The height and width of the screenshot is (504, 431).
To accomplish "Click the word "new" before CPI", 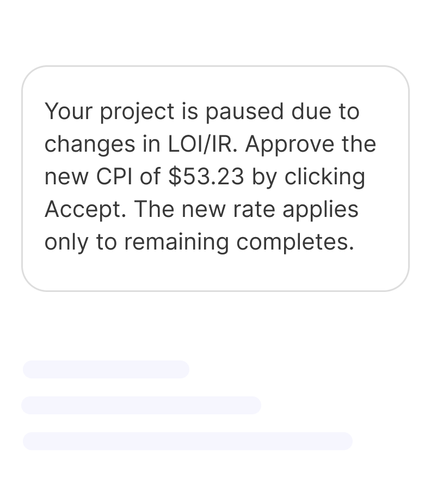I will coord(64,177).
